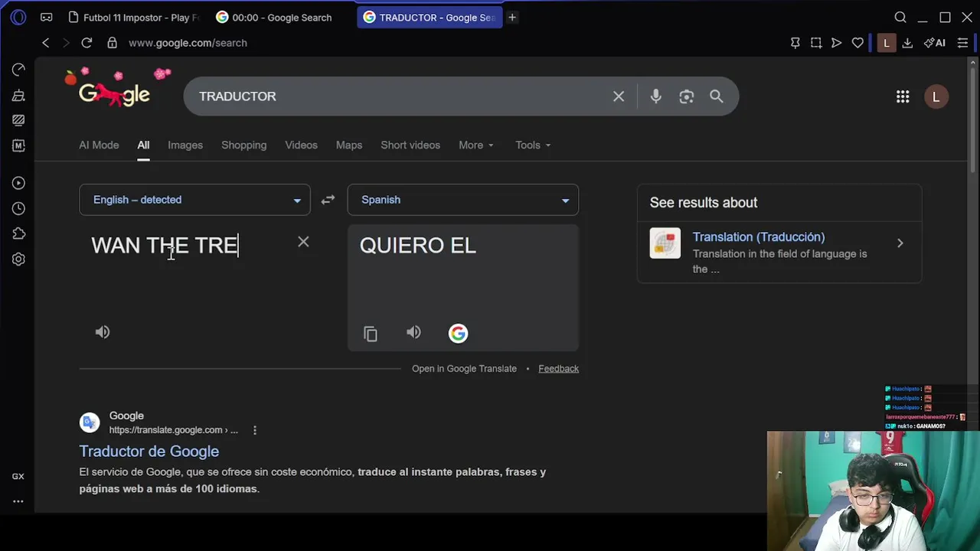Open browser downloads icon

tap(907, 43)
